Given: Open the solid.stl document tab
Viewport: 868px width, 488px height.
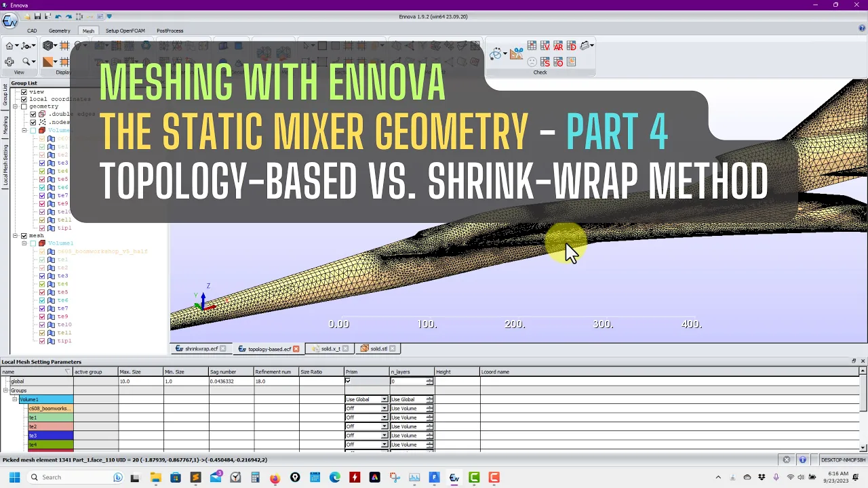Looking at the screenshot, I should 378,348.
